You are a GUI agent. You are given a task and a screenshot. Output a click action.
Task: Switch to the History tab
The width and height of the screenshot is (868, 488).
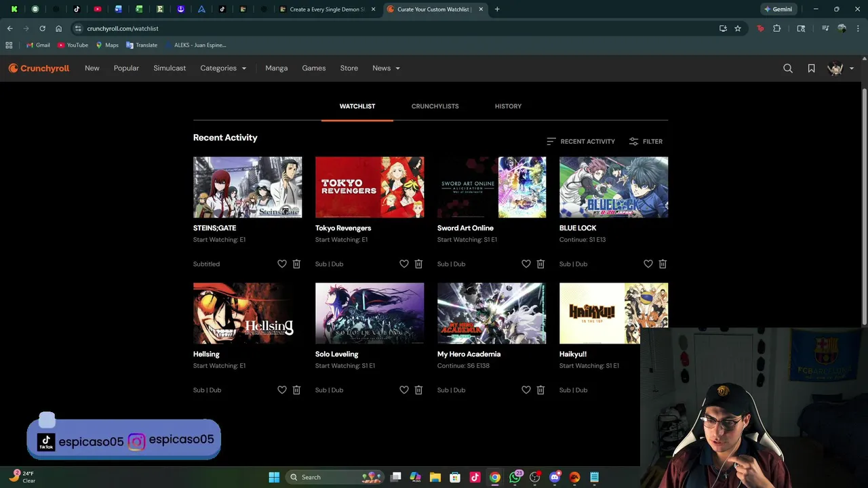(508, 106)
